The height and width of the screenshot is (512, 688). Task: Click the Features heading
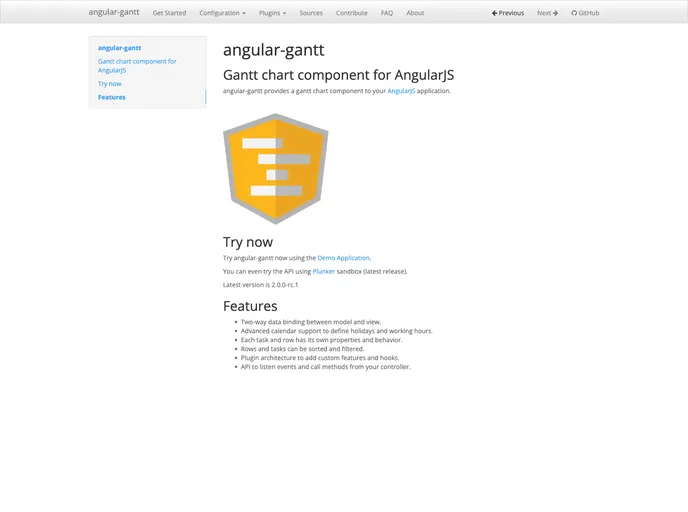click(x=250, y=306)
